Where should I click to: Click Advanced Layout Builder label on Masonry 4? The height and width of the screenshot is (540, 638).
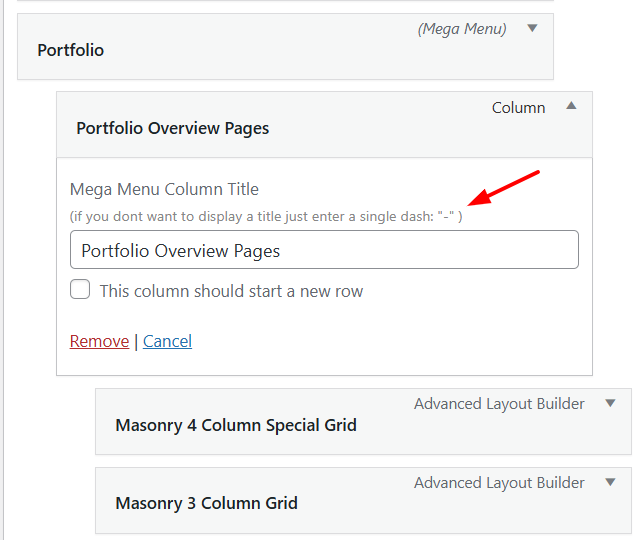[x=499, y=404]
